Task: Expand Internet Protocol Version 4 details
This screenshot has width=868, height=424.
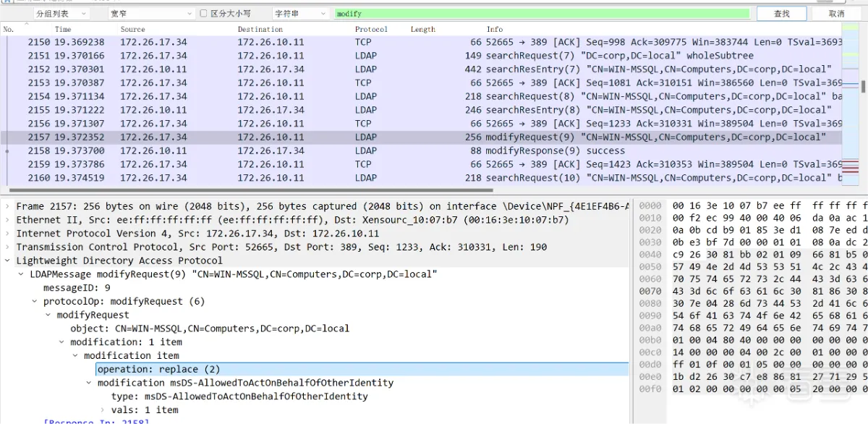Action: click(8, 234)
